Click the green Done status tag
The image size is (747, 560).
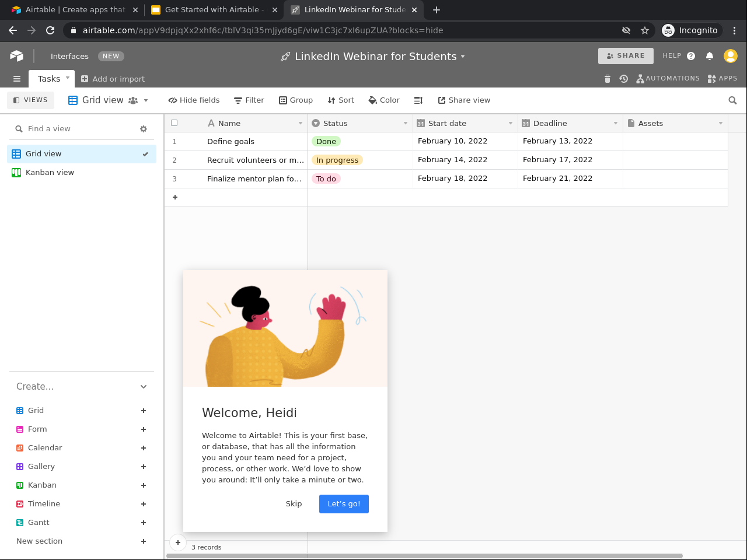[326, 141]
